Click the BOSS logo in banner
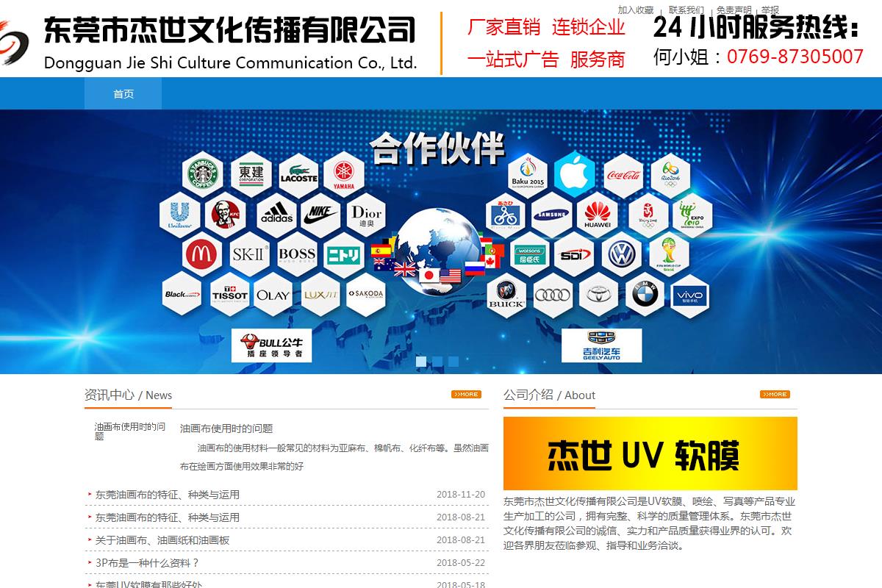 297,254
